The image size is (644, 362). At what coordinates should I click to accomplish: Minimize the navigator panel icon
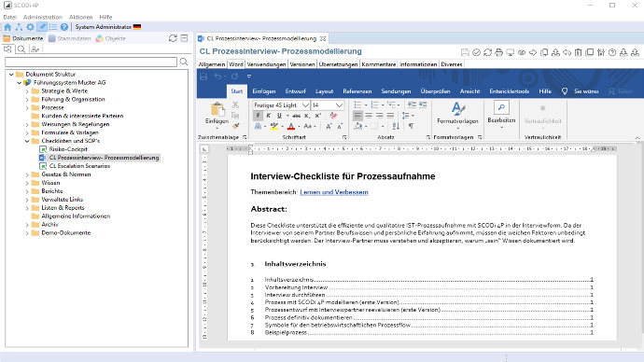tap(185, 38)
